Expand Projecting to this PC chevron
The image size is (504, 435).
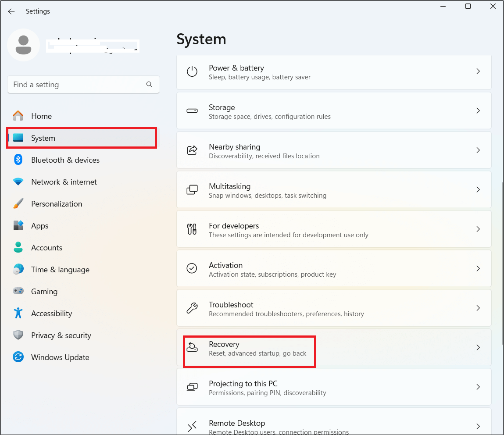point(478,387)
